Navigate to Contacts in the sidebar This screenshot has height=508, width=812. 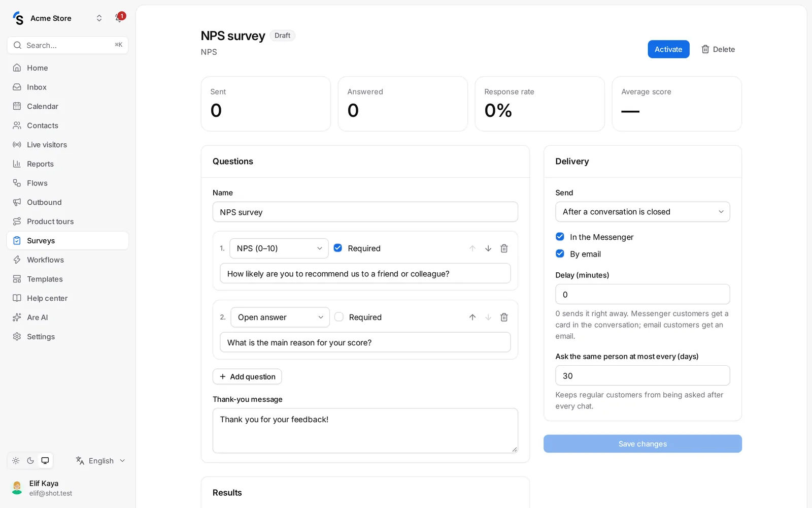(67, 125)
